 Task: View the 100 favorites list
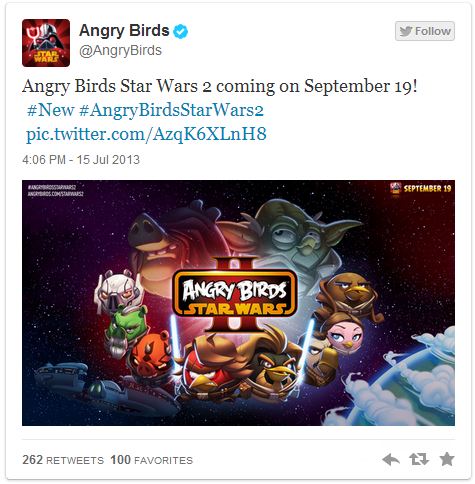click(152, 460)
